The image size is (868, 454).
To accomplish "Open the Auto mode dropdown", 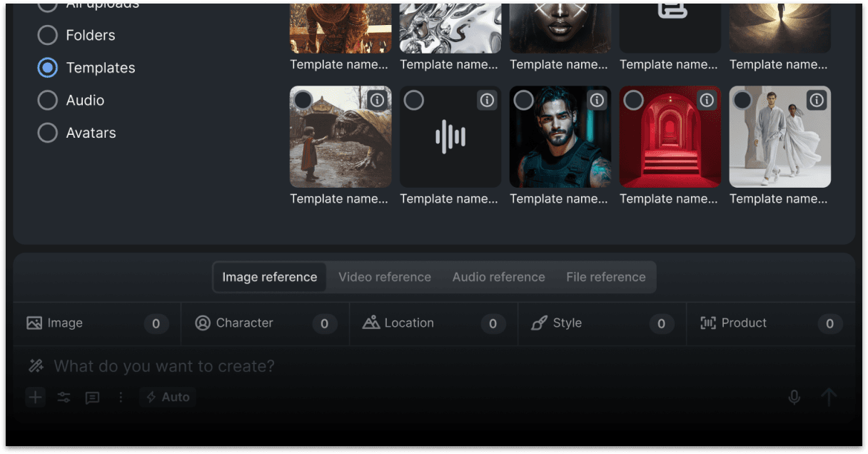I will click(x=168, y=397).
